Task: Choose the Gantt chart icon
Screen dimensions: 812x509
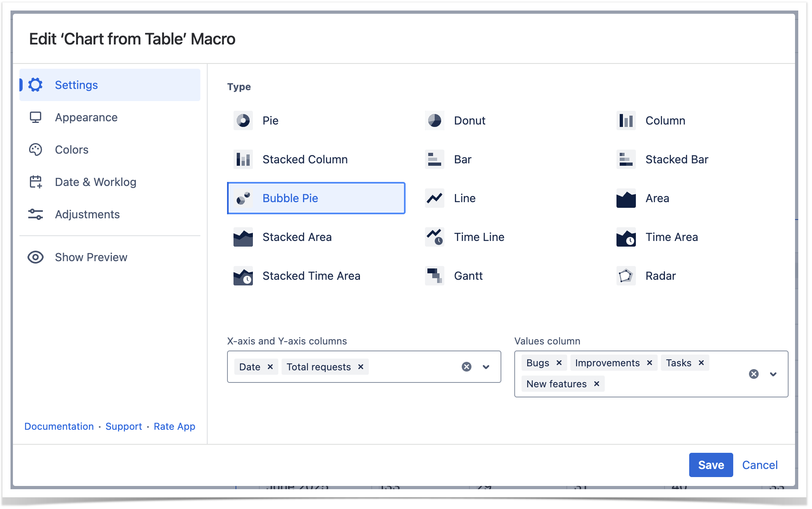Action: coord(434,276)
